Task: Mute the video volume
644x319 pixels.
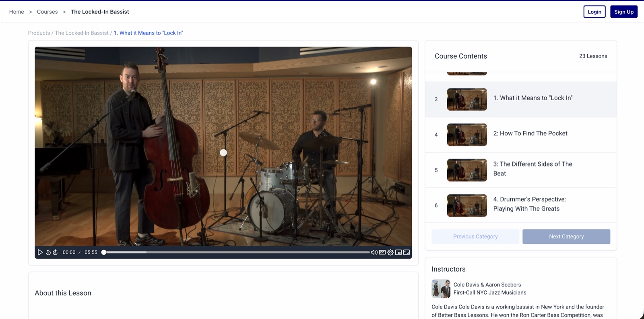Action: (x=374, y=252)
